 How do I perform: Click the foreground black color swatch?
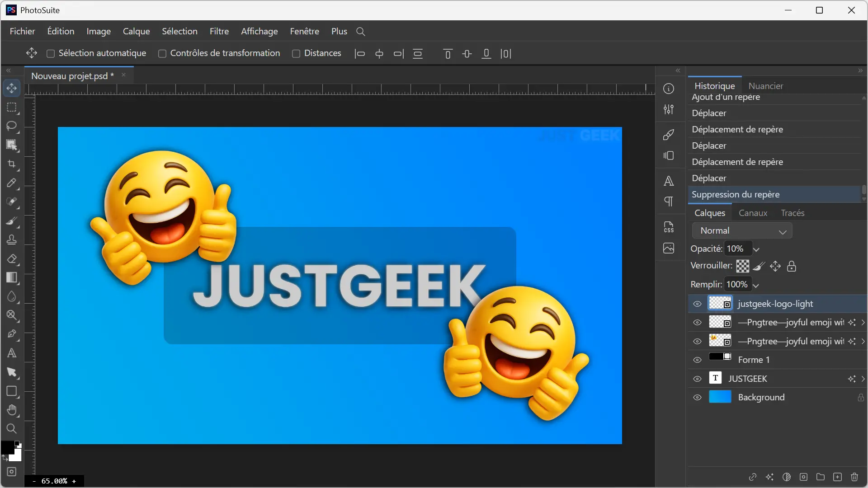point(7,447)
